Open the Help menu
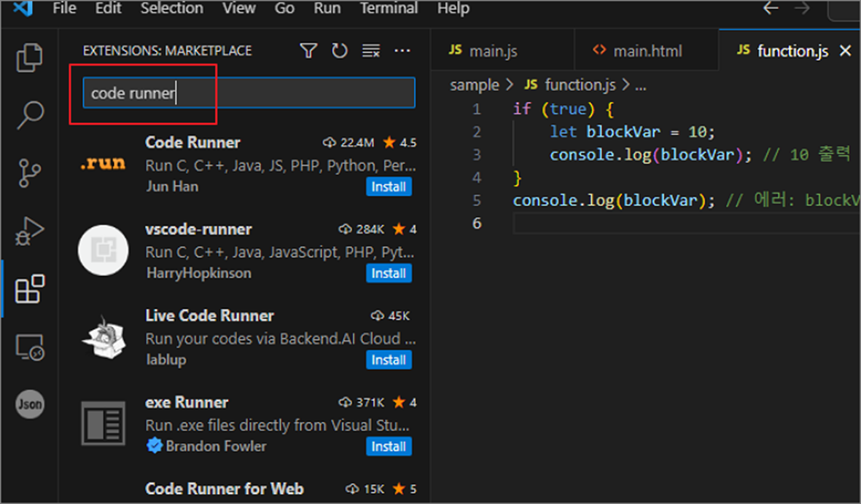This screenshot has height=504, width=861. pyautogui.click(x=453, y=8)
